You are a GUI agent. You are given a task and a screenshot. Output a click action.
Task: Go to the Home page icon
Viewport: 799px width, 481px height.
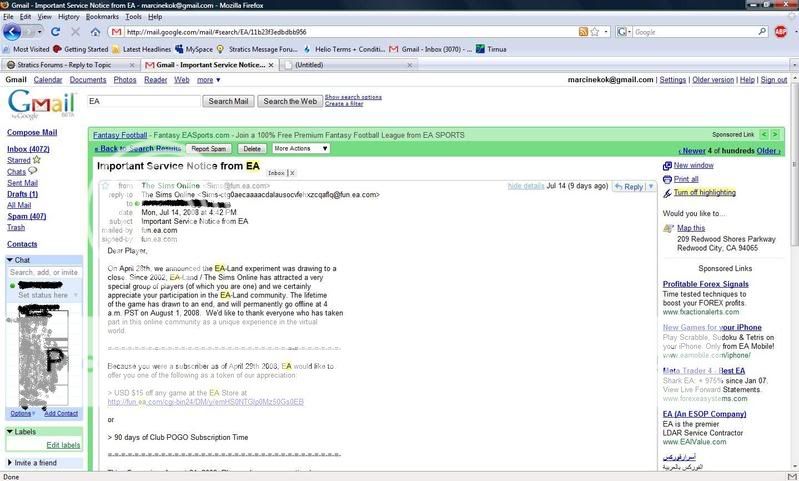pyautogui.click(x=95, y=32)
